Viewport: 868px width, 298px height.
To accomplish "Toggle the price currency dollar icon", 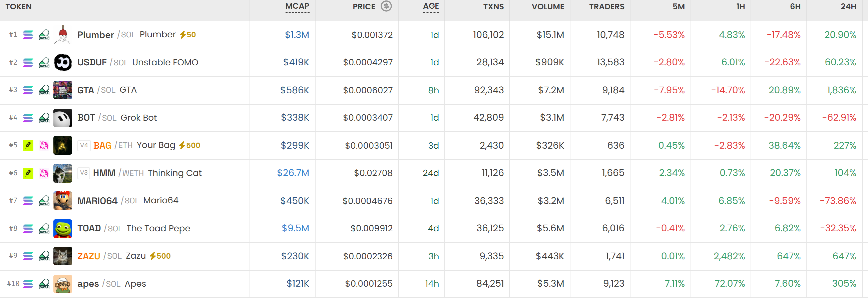I will (386, 6).
